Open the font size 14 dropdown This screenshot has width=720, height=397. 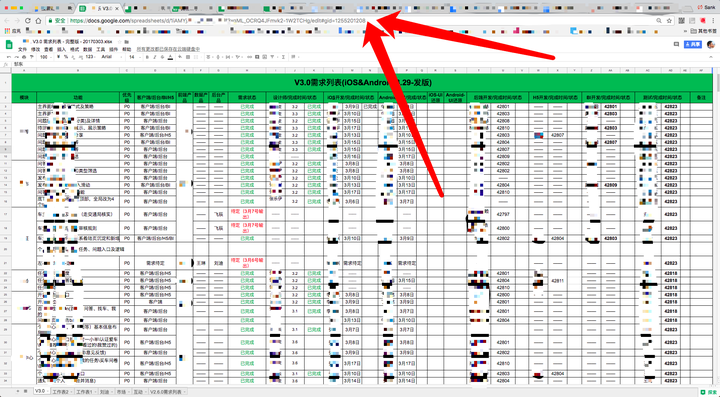pyautogui.click(x=135, y=57)
